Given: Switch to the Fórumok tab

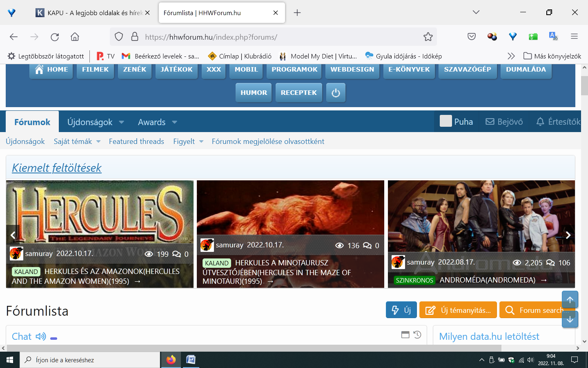Looking at the screenshot, I should coord(32,122).
